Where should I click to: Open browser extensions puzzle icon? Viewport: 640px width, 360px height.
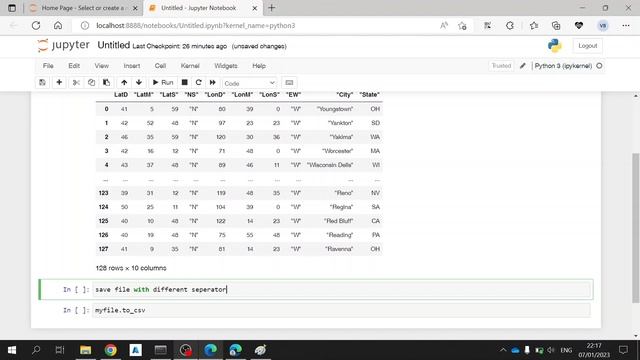pos(510,26)
